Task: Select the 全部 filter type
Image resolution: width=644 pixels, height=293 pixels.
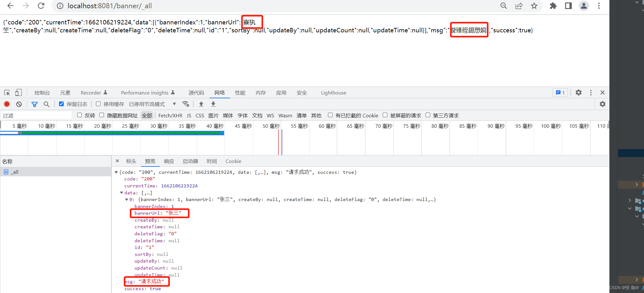Action: point(147,115)
